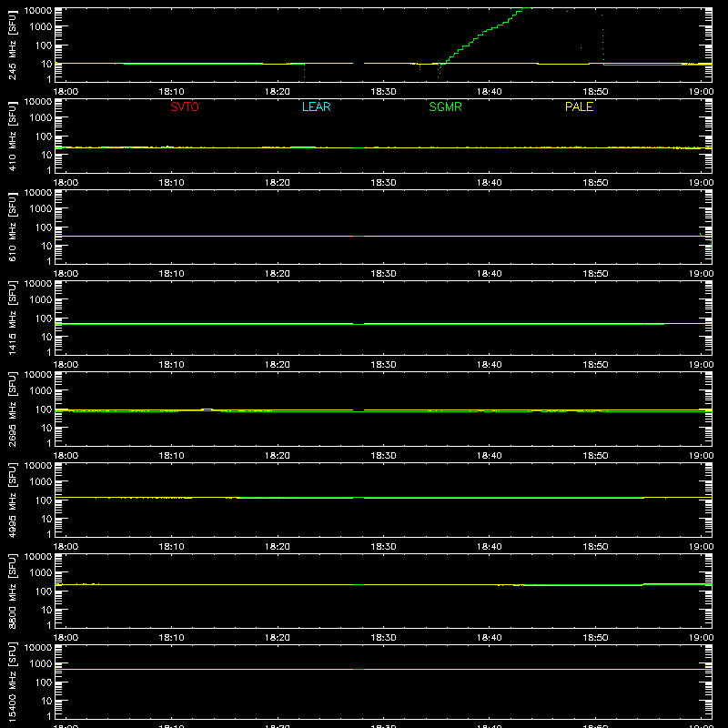Viewport: 728px width, 728px height.
Task: Click 18:20 tick label under 245 MHz plot
Action: coord(278,92)
